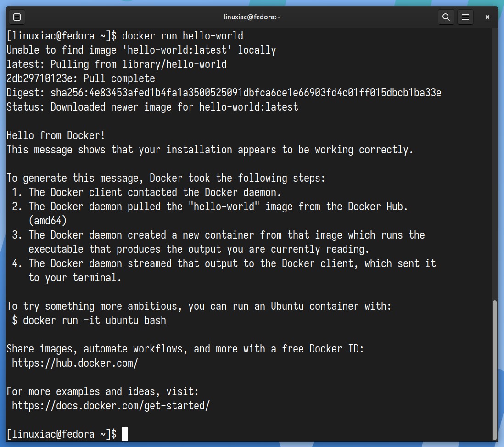Click the terminal scrollbar handle
Image resolution: width=504 pixels, height=447 pixels.
click(x=495, y=370)
